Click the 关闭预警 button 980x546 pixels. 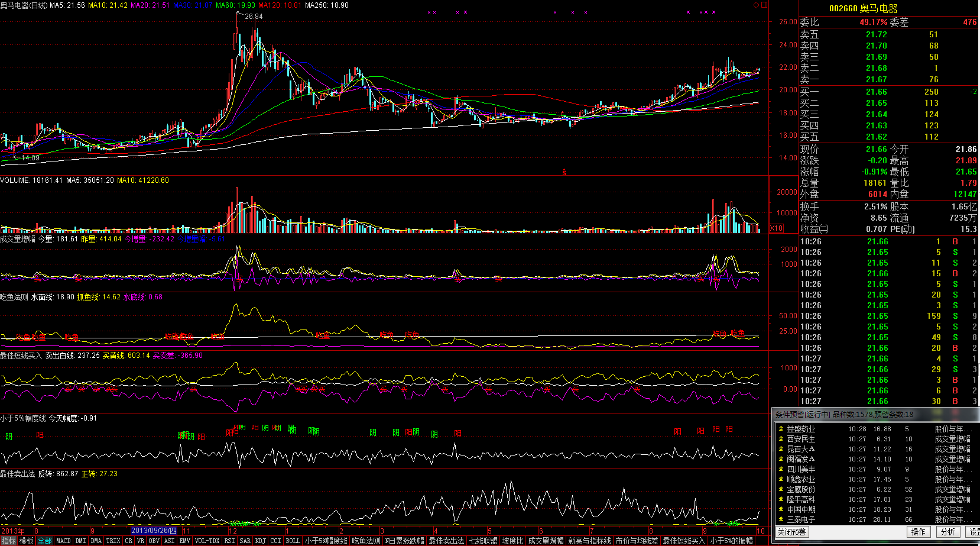(x=792, y=532)
